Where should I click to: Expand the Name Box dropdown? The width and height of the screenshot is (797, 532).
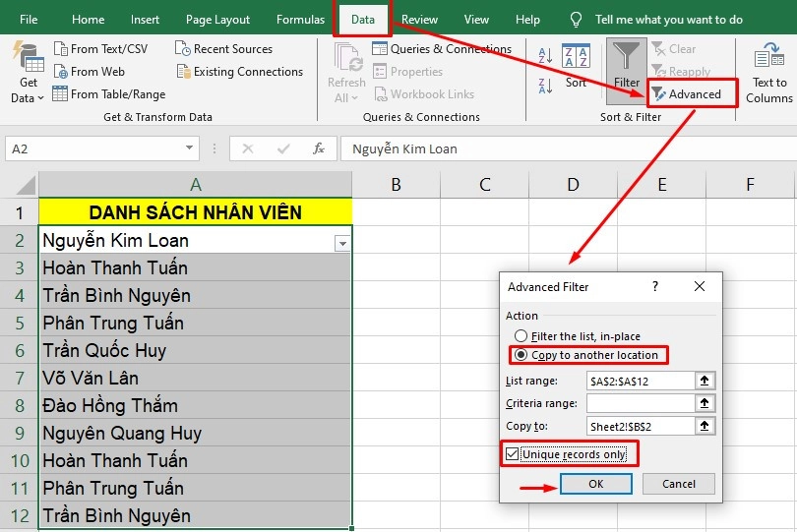point(190,148)
